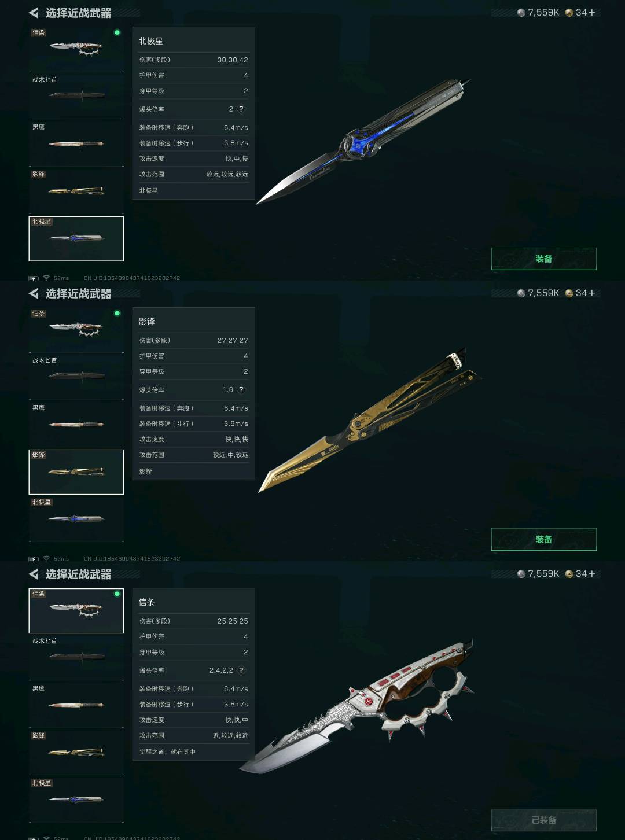Choose 北极星 in the list on the 信条 screen

pos(76,800)
